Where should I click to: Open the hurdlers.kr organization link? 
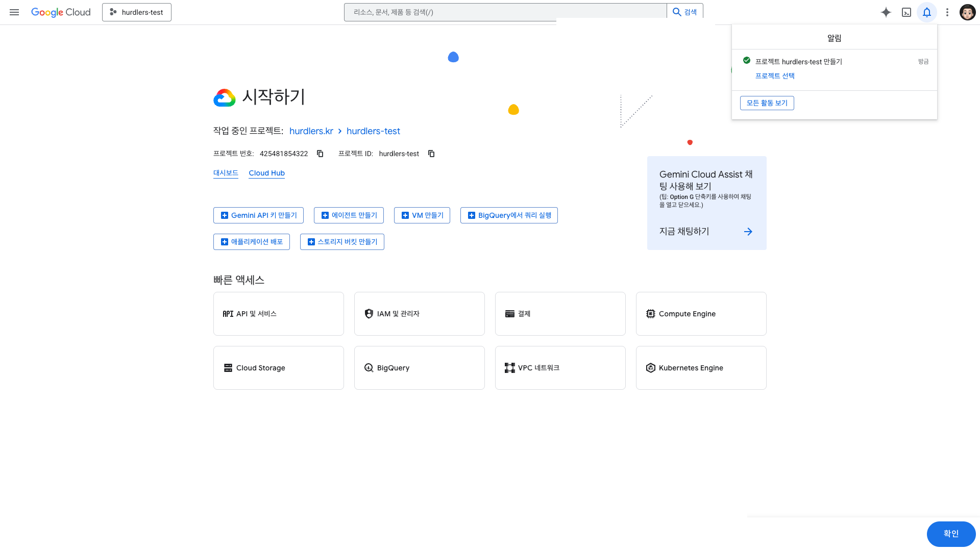311,131
